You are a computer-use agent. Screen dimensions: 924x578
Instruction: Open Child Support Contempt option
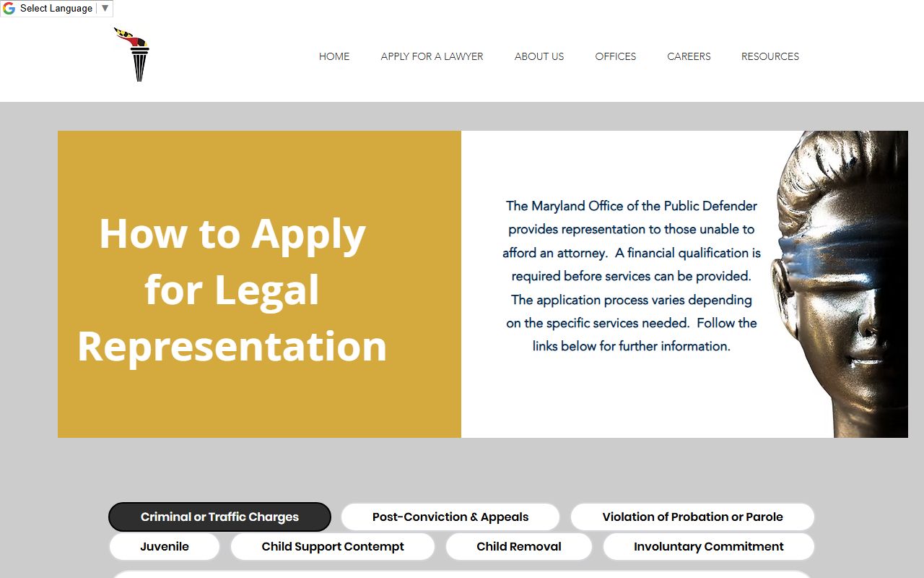(x=333, y=547)
